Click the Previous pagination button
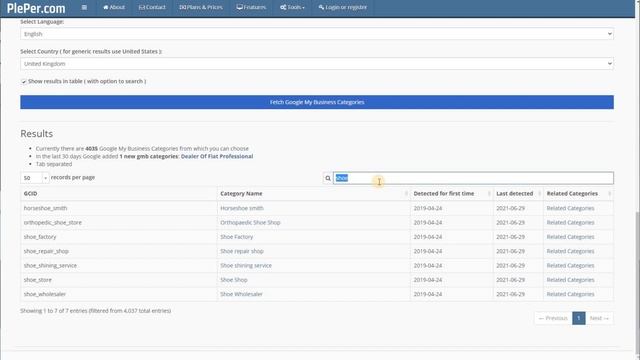 pos(553,318)
